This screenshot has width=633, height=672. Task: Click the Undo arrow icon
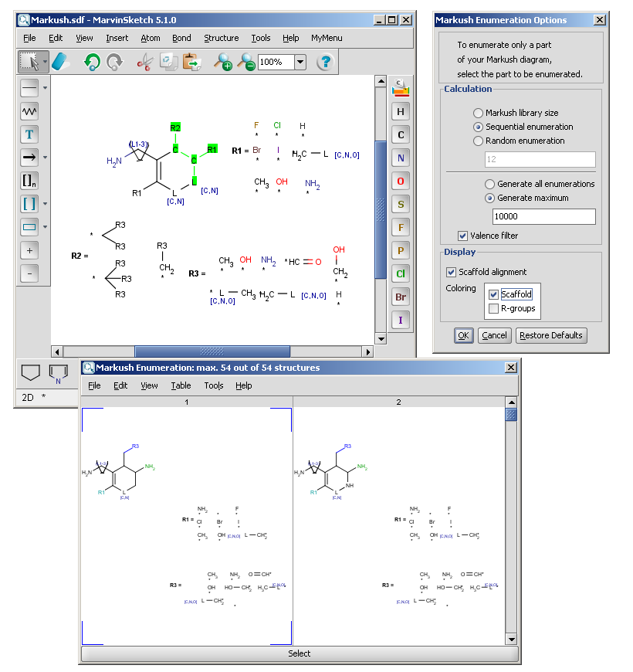92,62
